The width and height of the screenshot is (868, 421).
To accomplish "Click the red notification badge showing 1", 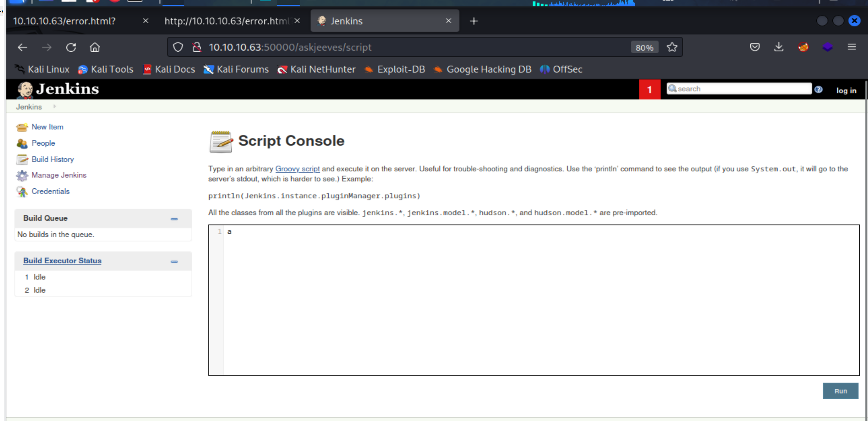I will coord(650,90).
